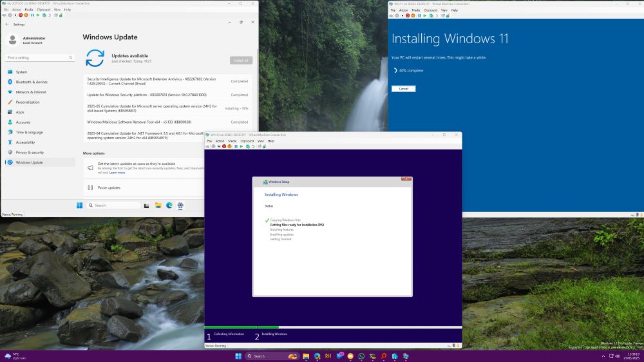Show hidden system tray icons

click(x=603, y=356)
